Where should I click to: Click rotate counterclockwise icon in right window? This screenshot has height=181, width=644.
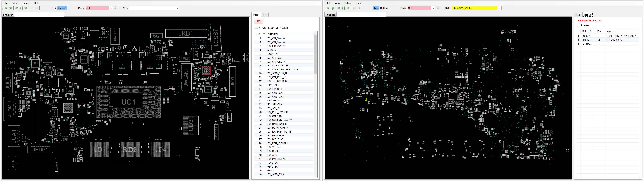click(328, 8)
